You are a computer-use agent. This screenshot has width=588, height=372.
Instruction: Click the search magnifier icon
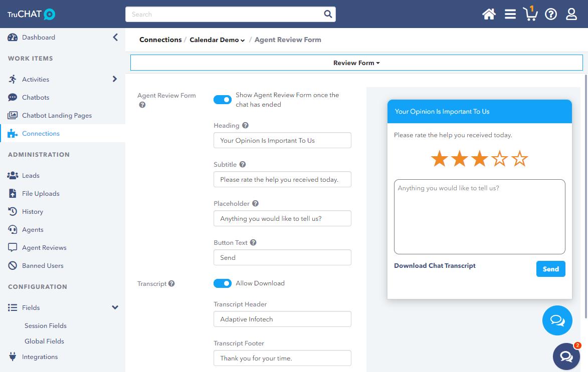[x=328, y=14]
